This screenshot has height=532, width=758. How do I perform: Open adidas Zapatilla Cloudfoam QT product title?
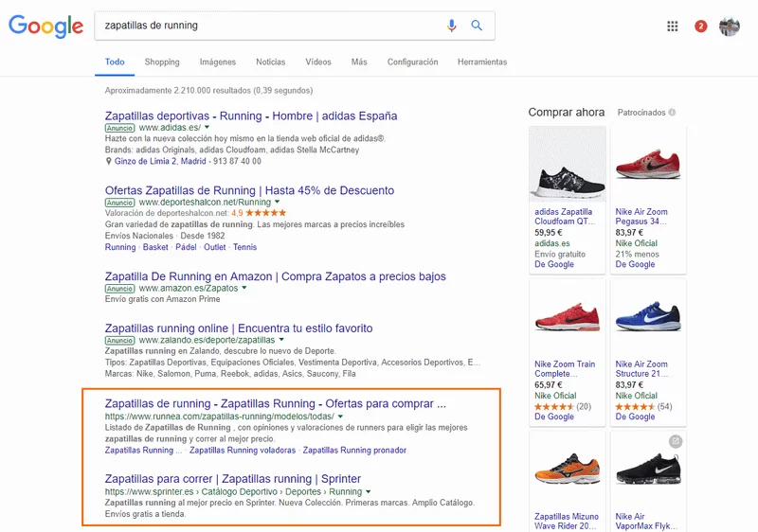click(565, 217)
